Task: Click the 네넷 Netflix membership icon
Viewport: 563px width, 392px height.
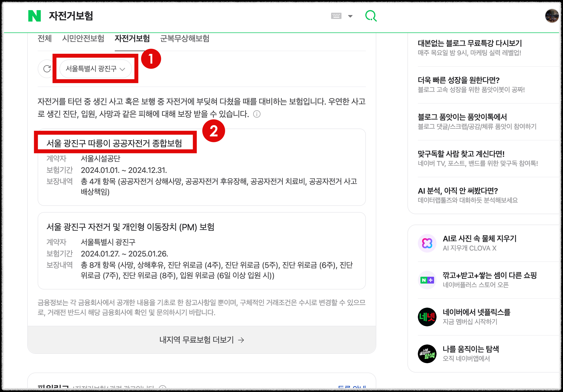Action: tap(427, 317)
